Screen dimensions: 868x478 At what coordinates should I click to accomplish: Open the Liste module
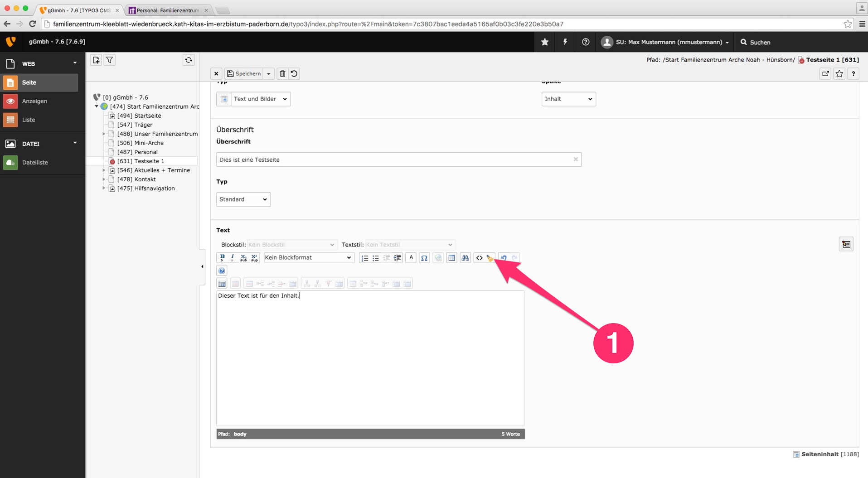click(x=29, y=120)
